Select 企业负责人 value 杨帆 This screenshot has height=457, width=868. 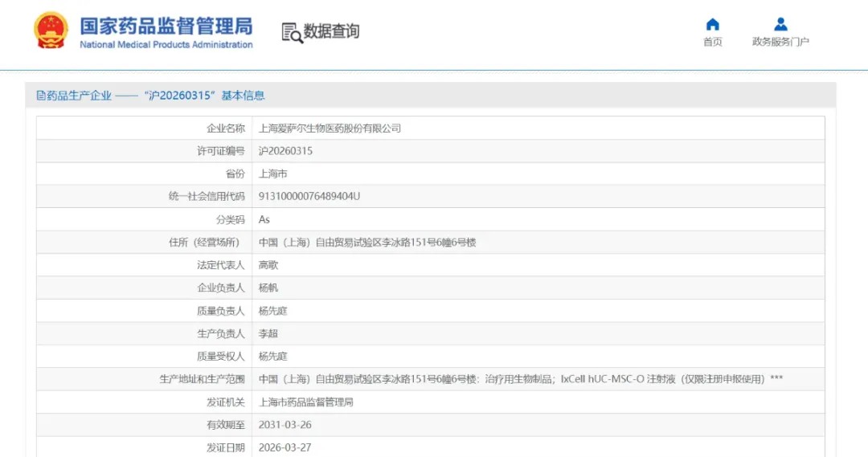click(268, 288)
